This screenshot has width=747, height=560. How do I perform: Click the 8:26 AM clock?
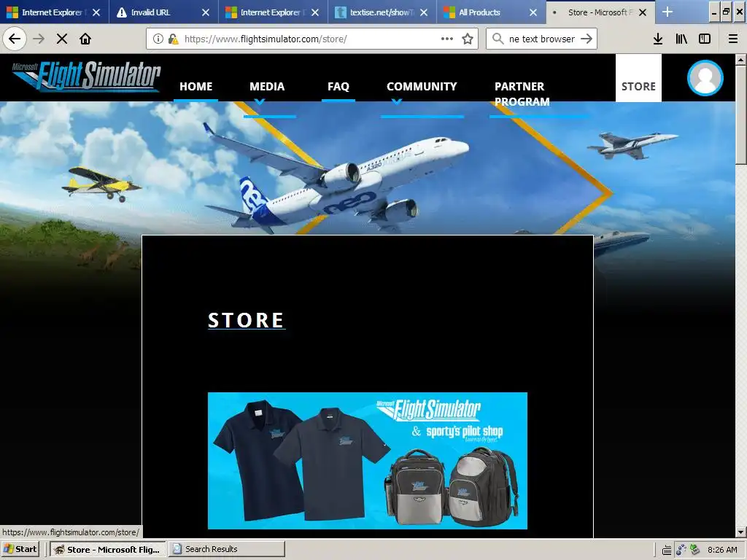point(722,550)
